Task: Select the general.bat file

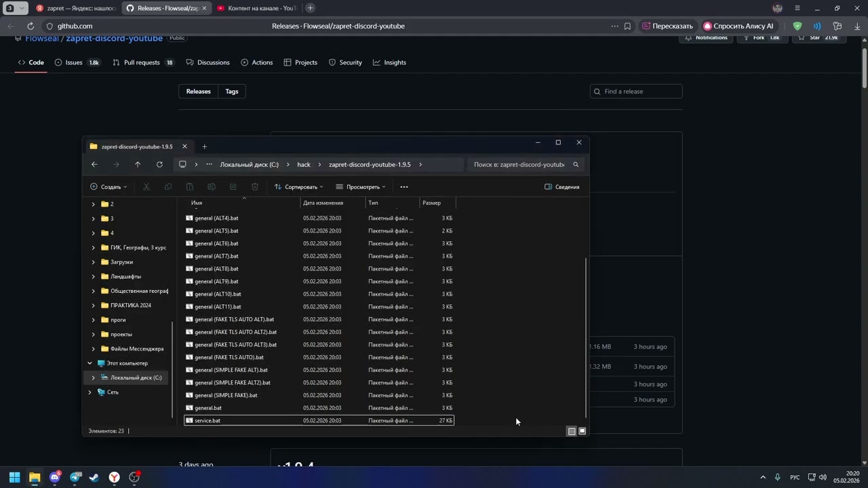Action: (319, 408)
